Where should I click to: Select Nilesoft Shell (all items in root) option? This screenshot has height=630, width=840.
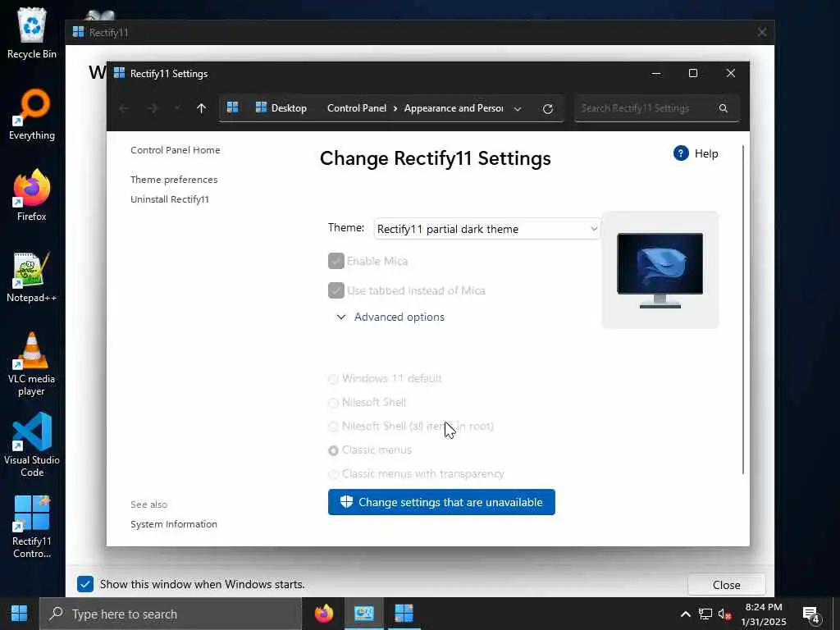click(333, 427)
